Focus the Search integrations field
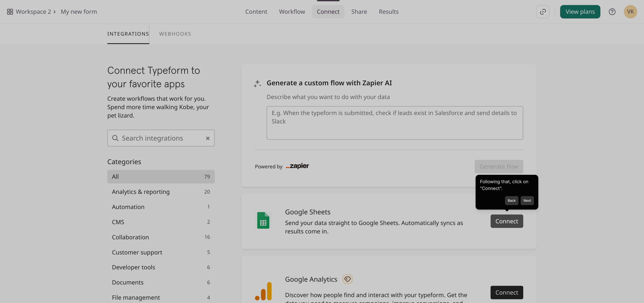Viewport: 644px width, 303px height. [161, 138]
